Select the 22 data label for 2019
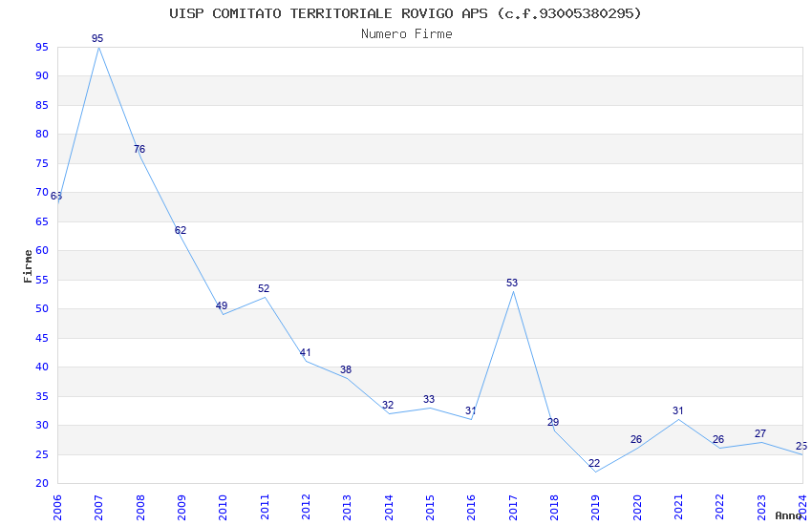 pos(594,463)
